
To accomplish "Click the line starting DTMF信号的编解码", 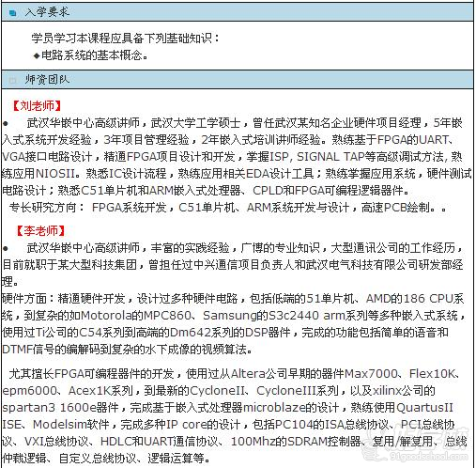I will [x=127, y=349].
